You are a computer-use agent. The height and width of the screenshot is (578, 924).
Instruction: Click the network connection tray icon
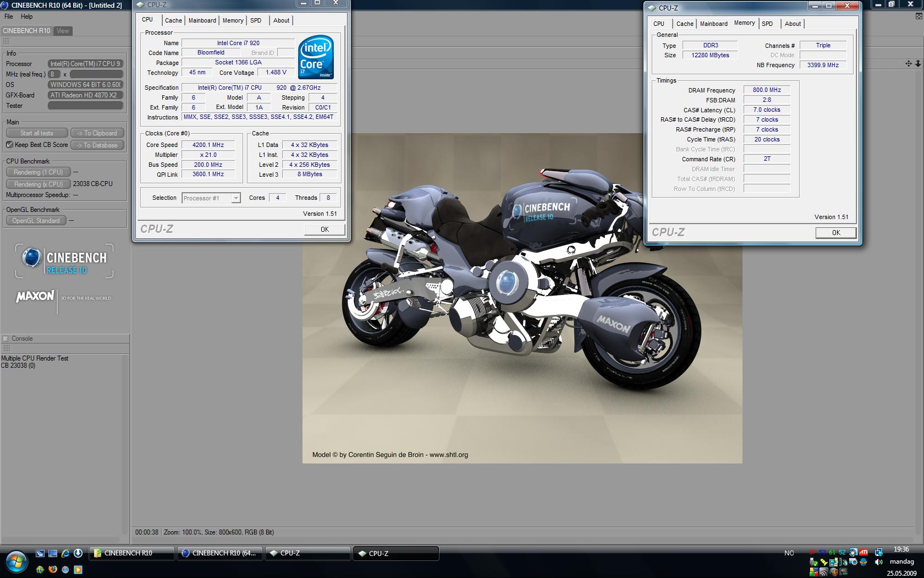pyautogui.click(x=878, y=552)
